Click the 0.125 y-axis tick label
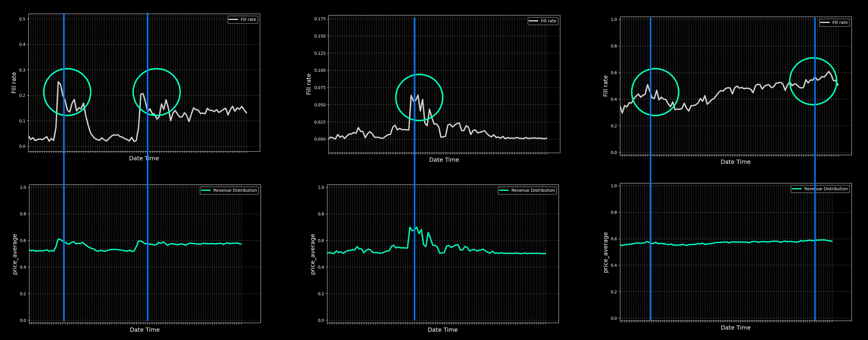Image resolution: width=868 pixels, height=340 pixels. (x=320, y=53)
